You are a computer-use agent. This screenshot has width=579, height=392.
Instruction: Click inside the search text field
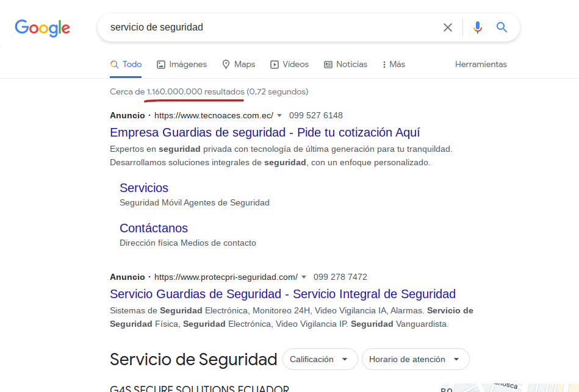tap(270, 27)
